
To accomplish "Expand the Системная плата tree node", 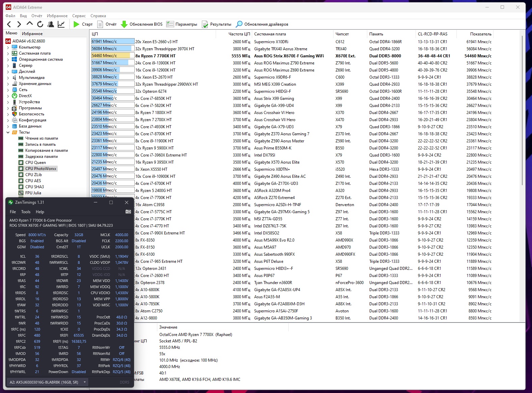I will click(x=8, y=54).
